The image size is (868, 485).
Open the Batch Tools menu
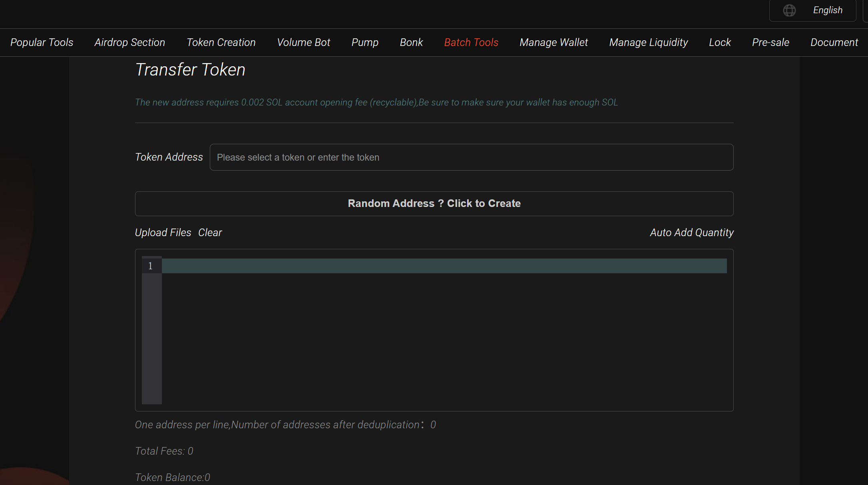click(471, 42)
